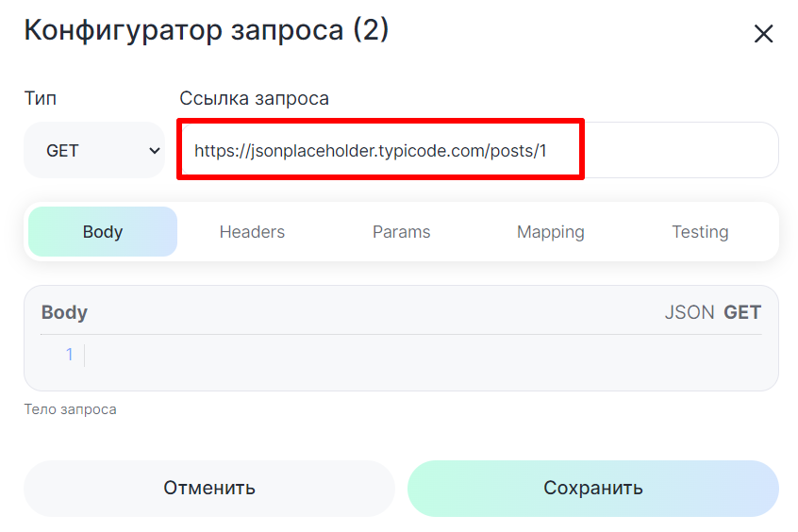The width and height of the screenshot is (798, 532).
Task: Open the Headers tab
Action: 252,232
